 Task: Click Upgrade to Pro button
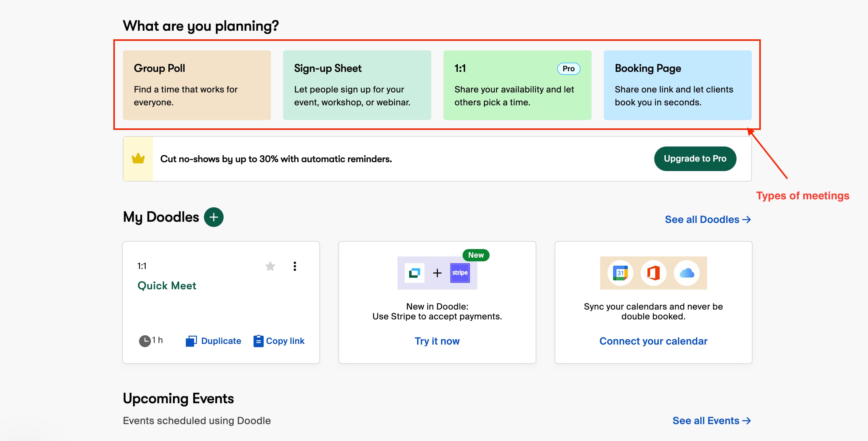(x=695, y=159)
